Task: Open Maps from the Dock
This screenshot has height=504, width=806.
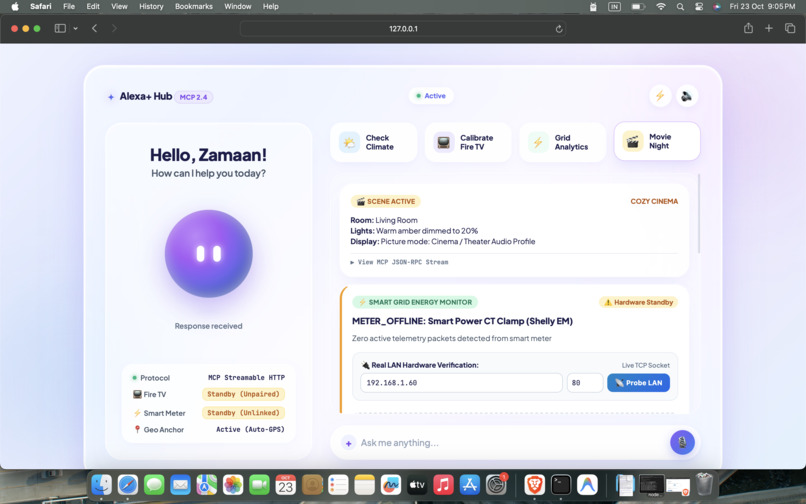Action: click(x=207, y=484)
